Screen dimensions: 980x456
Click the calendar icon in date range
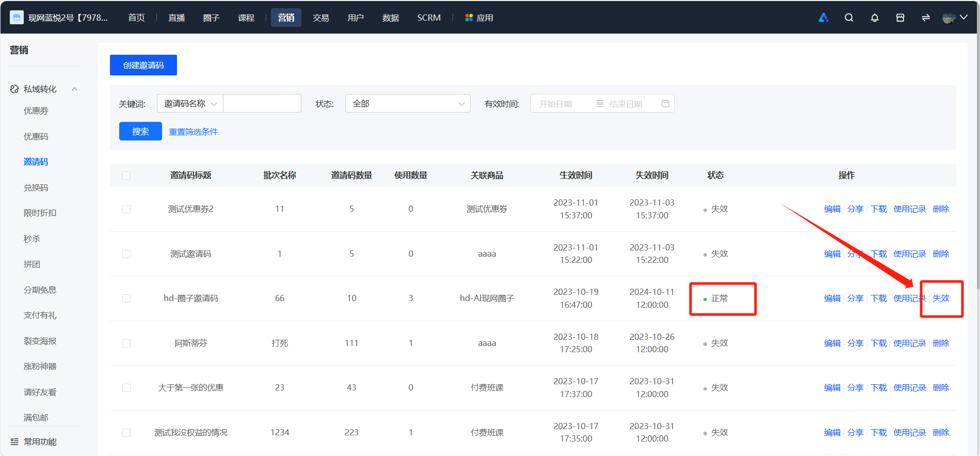pyautogui.click(x=665, y=103)
